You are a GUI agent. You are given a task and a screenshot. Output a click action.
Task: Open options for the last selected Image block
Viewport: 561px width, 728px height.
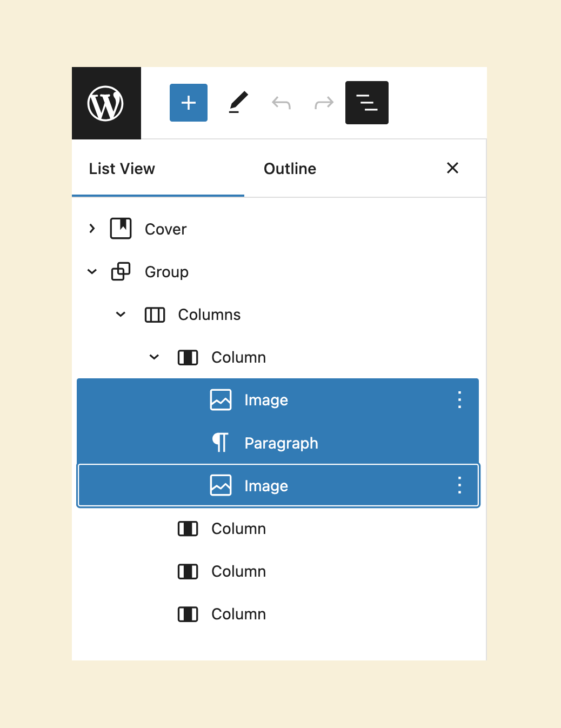pyautogui.click(x=459, y=485)
